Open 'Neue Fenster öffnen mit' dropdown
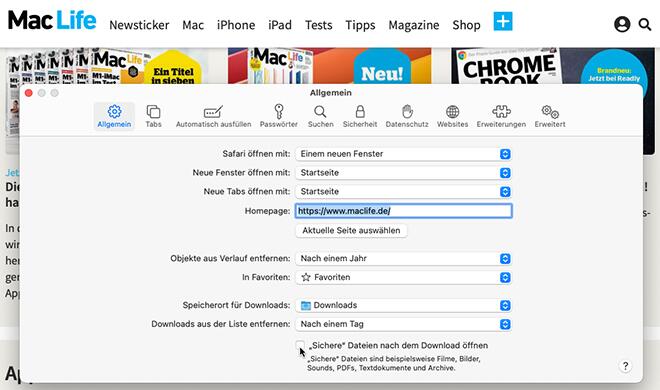This screenshot has height=390, width=660. pyautogui.click(x=403, y=173)
